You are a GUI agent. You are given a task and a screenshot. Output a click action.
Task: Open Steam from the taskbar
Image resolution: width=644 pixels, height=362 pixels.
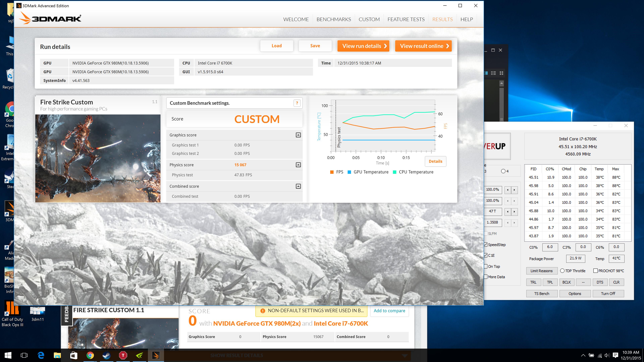pos(106,355)
